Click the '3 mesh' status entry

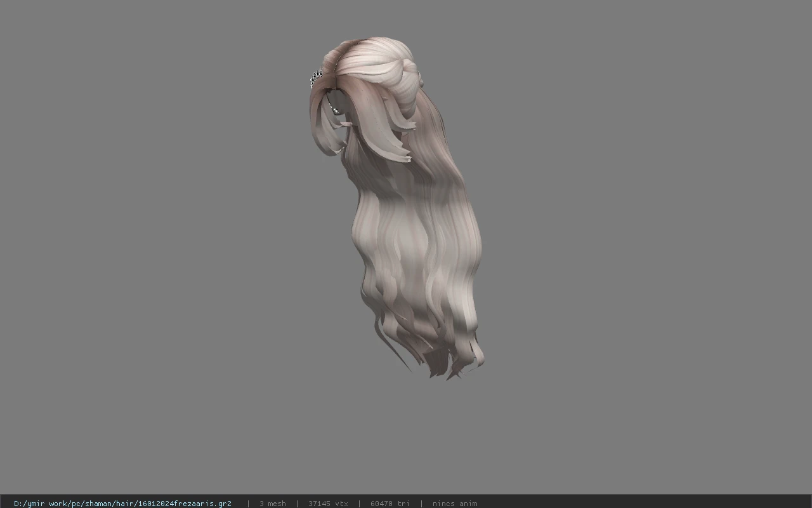point(273,504)
